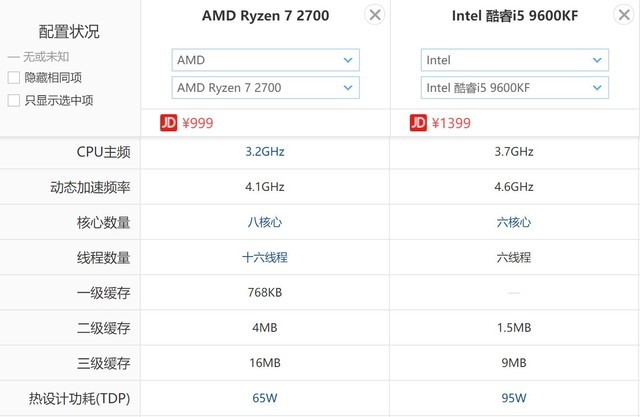Click the 65W TDP value link
The height and width of the screenshot is (417, 640).
(x=264, y=398)
